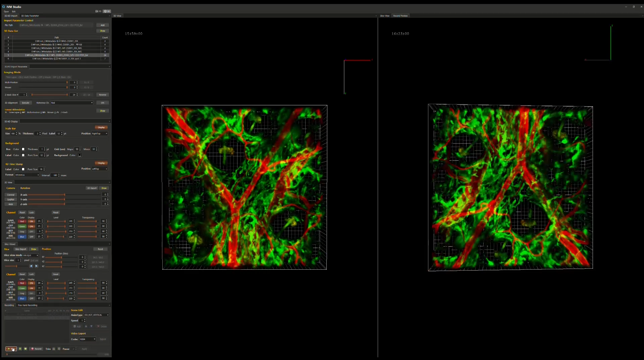Click the Box color white swatch

point(23,149)
